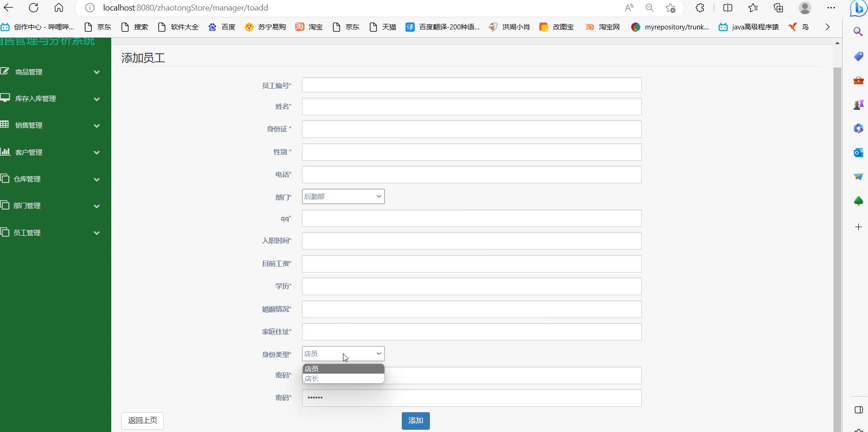Go back with the browser back arrow
Viewport: 868px width, 432px height.
coord(8,8)
